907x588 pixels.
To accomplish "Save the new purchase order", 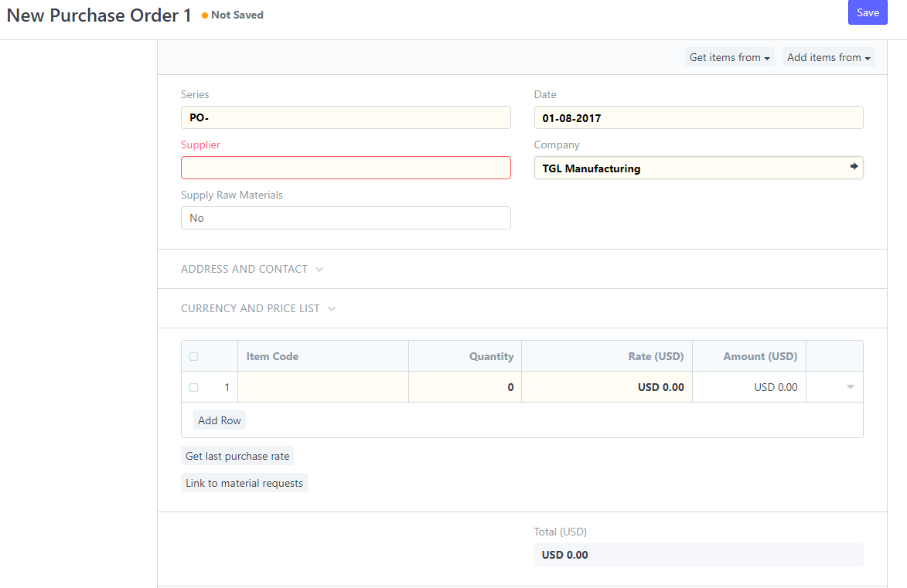I will click(x=868, y=12).
